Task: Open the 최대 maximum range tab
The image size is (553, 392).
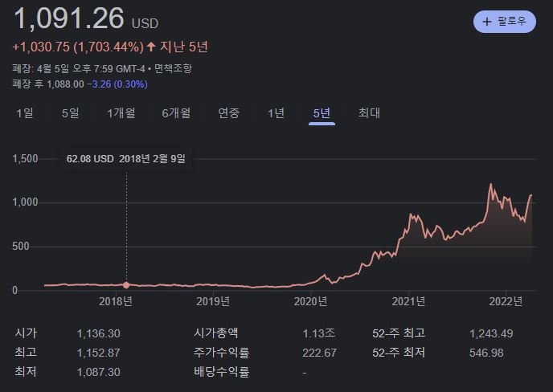Action: point(369,113)
